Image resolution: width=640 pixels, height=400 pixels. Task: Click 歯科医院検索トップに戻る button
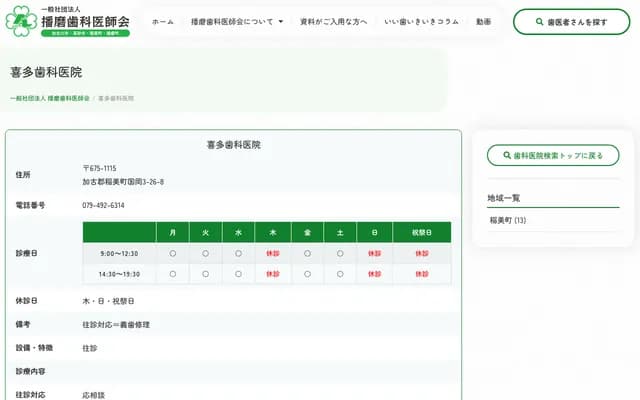point(553,155)
